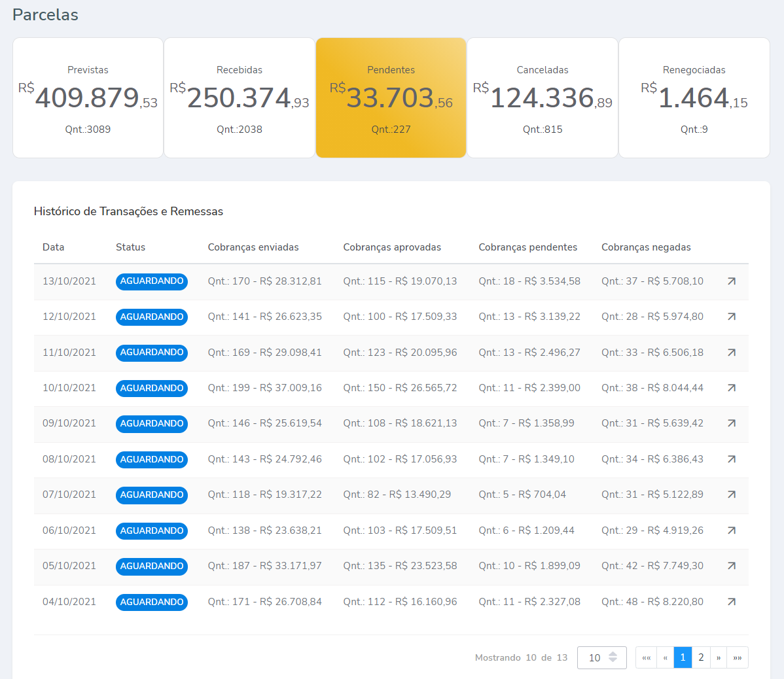Open details arrow for 13/10/2021 row
Screen dimensions: 784x679
(x=731, y=281)
